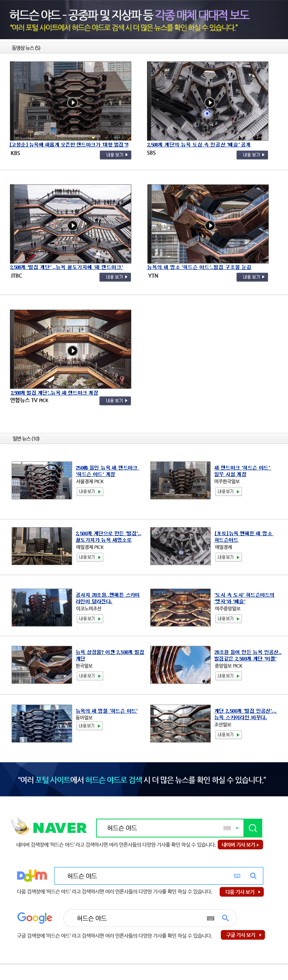Open 한국일보 article thumbnail
The width and height of the screenshot is (288, 980).
(x=42, y=665)
